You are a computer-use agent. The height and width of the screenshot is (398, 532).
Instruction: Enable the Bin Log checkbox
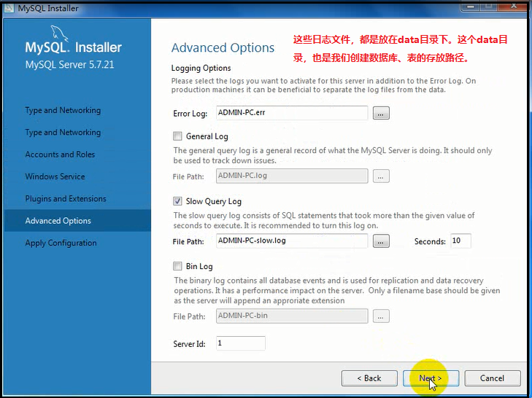tap(177, 266)
